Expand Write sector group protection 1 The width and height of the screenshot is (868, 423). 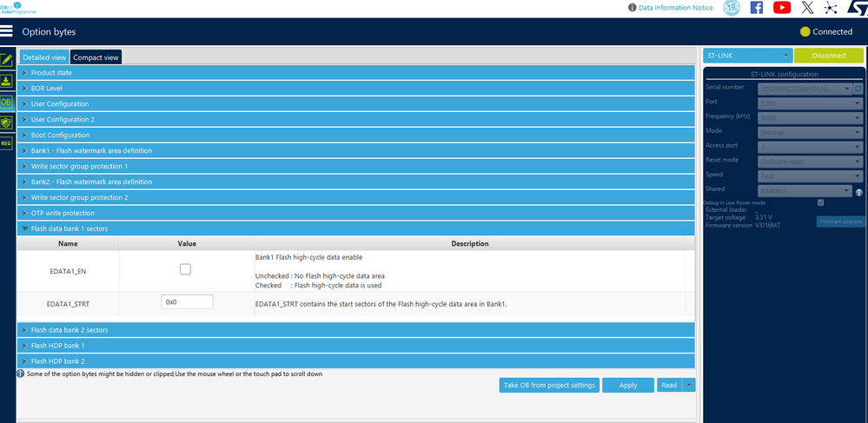tap(355, 166)
